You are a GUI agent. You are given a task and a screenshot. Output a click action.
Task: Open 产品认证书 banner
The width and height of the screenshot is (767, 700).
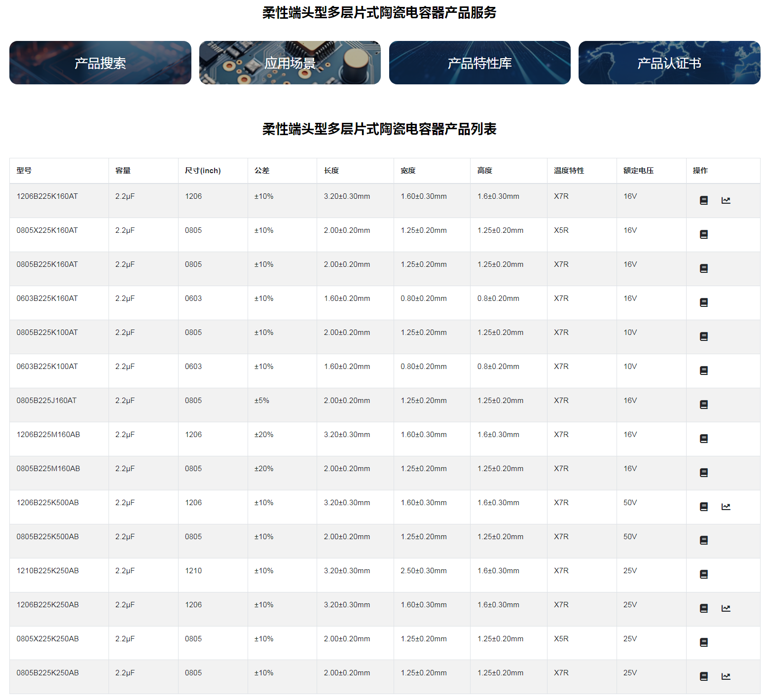[x=669, y=63]
